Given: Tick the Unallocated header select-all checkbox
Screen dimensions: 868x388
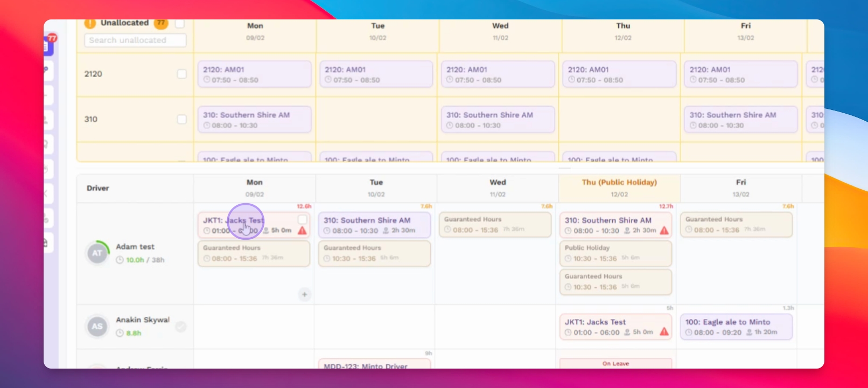Looking at the screenshot, I should pos(180,24).
